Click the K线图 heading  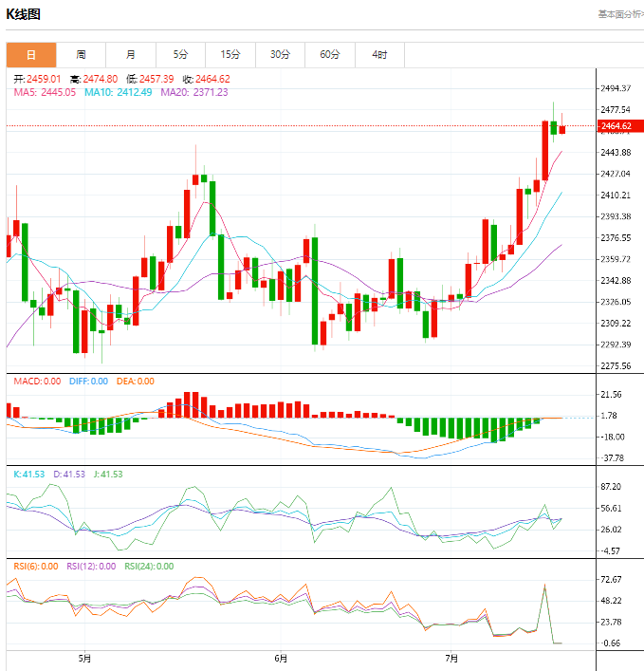pos(23,14)
